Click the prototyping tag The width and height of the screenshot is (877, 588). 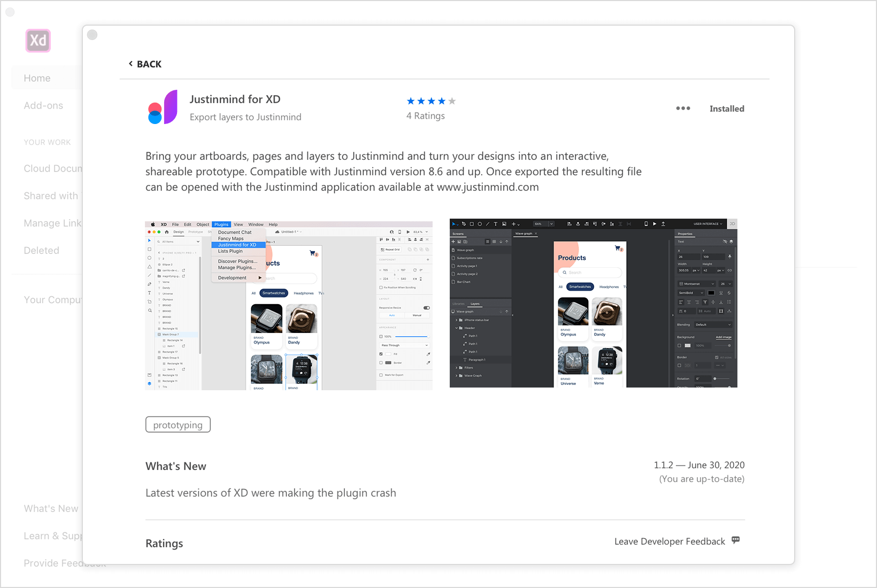coord(178,425)
